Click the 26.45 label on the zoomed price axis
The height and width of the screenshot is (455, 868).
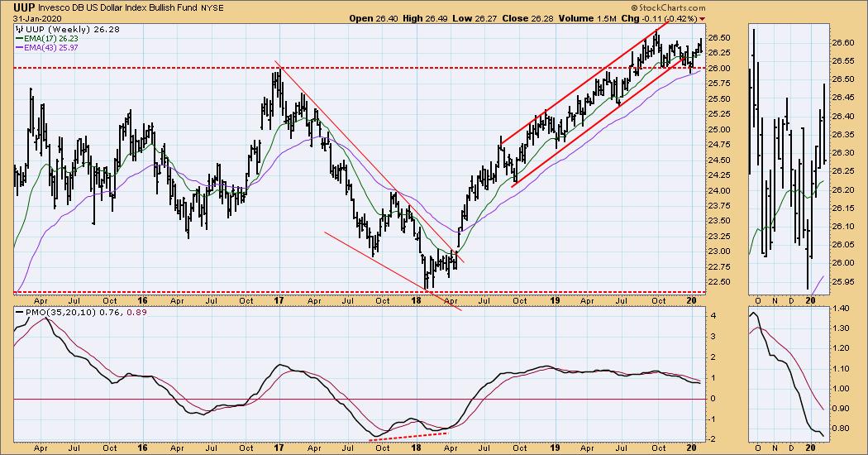tap(844, 98)
